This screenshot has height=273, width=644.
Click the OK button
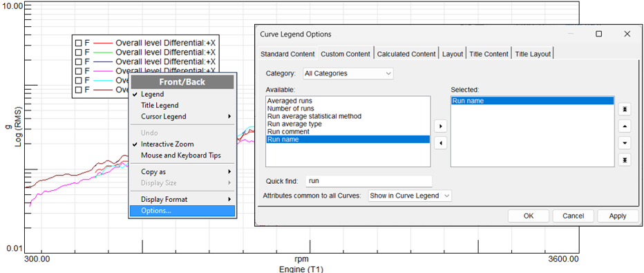click(529, 216)
